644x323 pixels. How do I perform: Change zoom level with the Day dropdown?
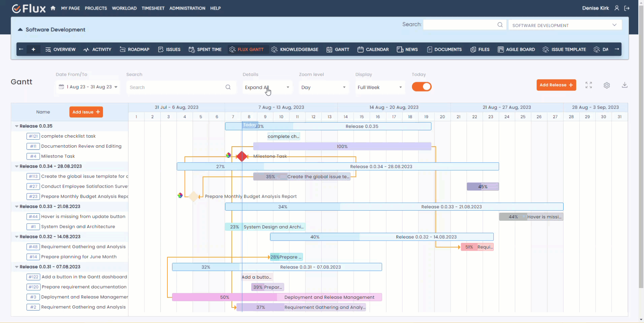point(323,87)
